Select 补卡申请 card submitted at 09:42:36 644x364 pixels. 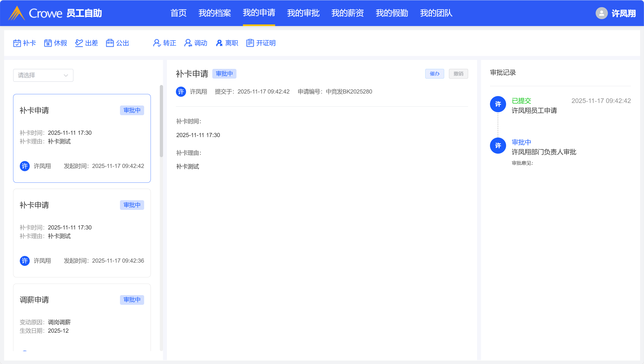coord(82,233)
